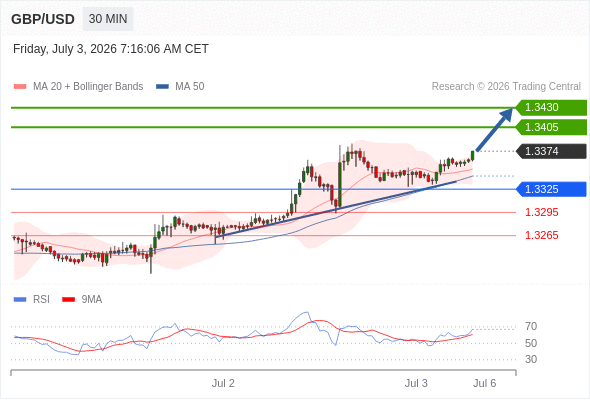Screen dimensions: 590x400
Task: Click the Research © 2026 Trading Central credit
Action: [506, 87]
